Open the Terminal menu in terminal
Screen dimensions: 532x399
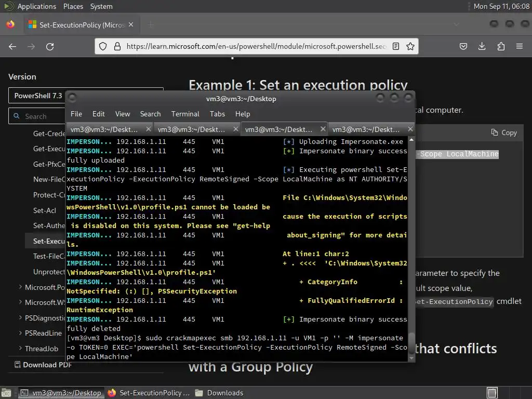point(185,114)
